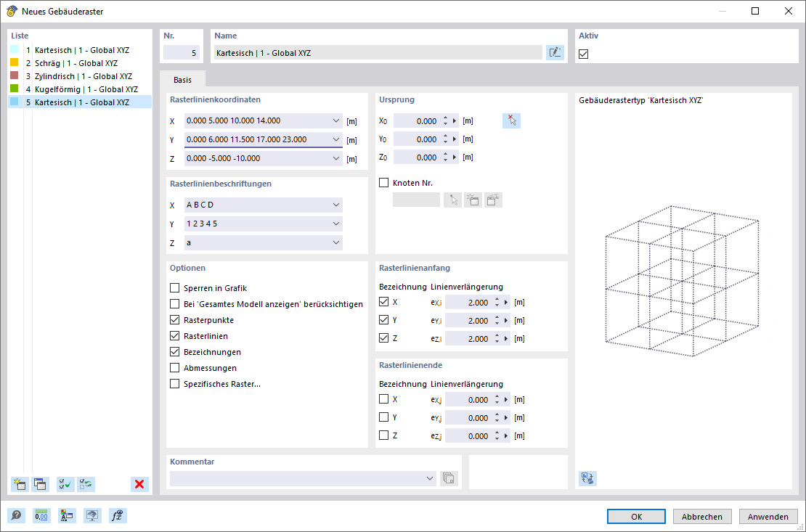Click the copy grid icon below the list
Viewport: 806px width, 532px height.
(x=40, y=483)
